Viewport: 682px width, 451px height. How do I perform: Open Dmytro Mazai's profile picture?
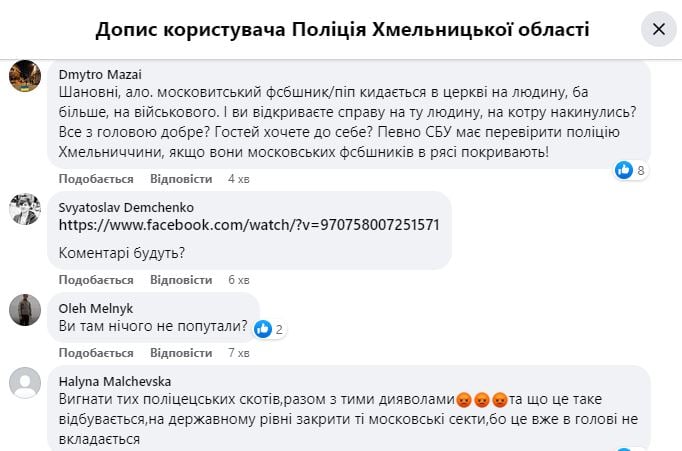(x=25, y=76)
